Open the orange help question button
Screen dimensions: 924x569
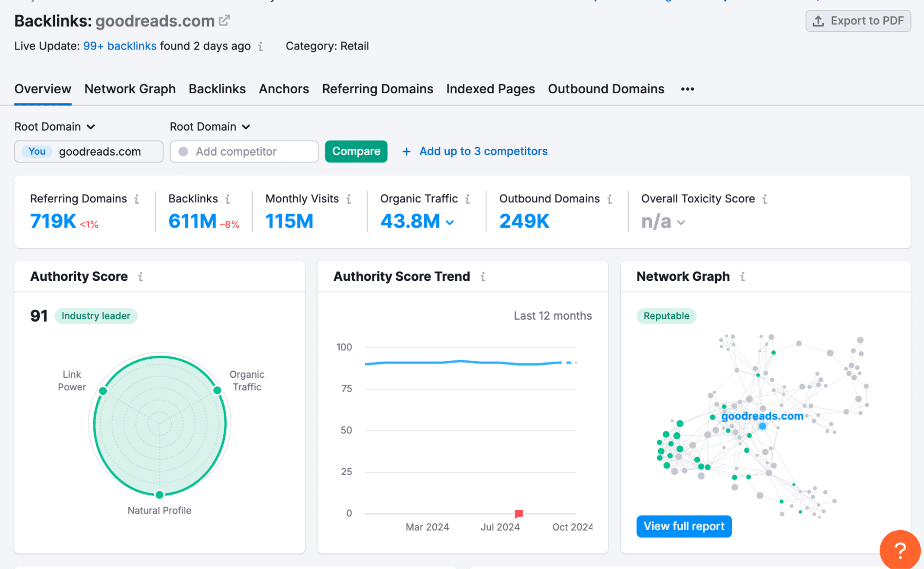point(900,550)
